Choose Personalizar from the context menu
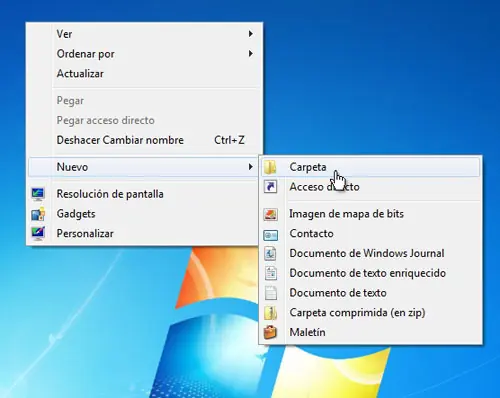The width and height of the screenshot is (500, 398). pos(144,233)
